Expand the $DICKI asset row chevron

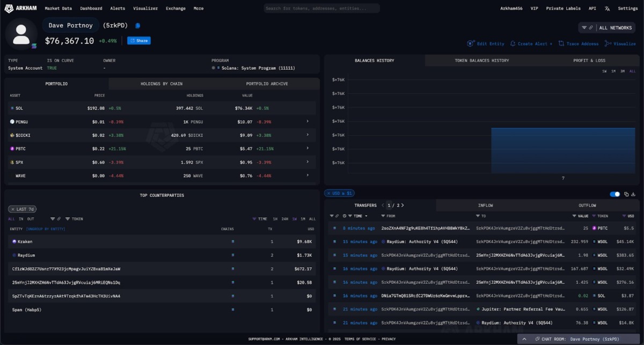click(x=308, y=135)
